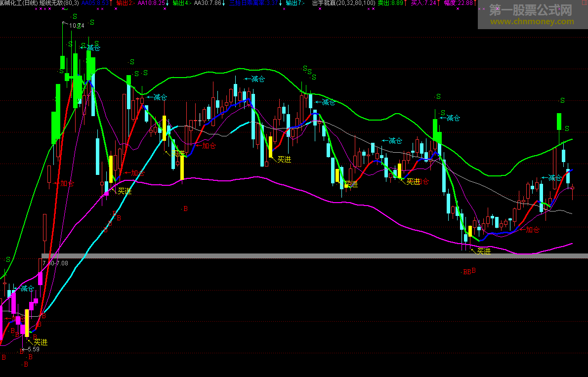Click the lone red B marker mid-chart
Image resolution: width=588 pixels, height=377 pixels.
185,209
